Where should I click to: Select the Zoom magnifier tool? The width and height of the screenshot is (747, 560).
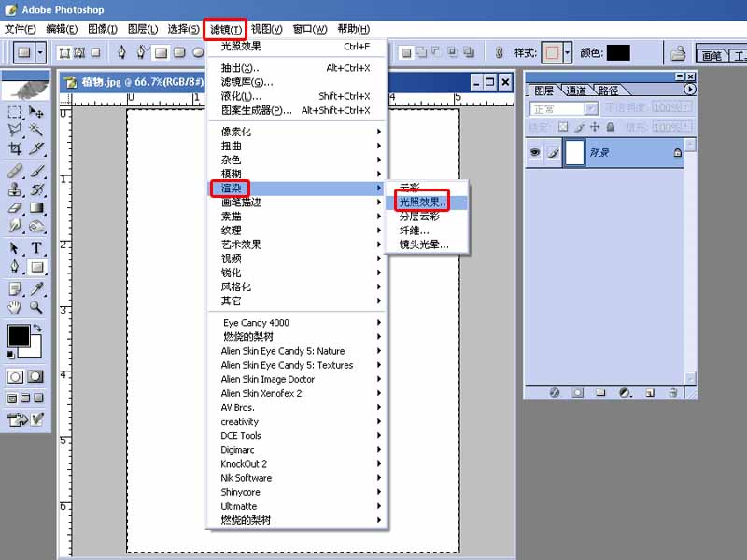tap(36, 307)
